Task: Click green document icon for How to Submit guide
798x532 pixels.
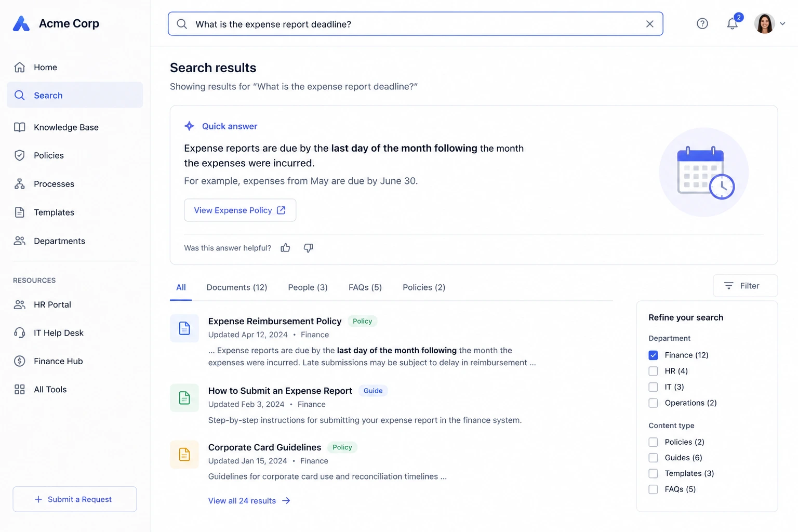Action: [x=184, y=398]
